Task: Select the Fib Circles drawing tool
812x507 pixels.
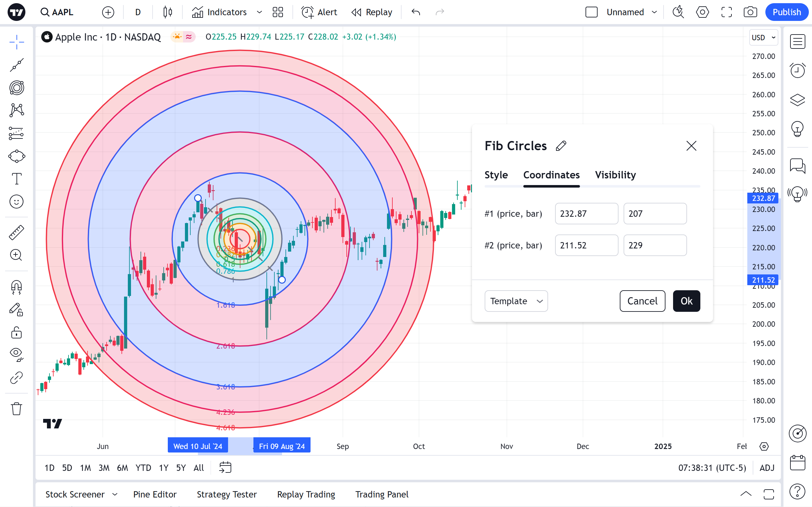Action: [x=16, y=88]
